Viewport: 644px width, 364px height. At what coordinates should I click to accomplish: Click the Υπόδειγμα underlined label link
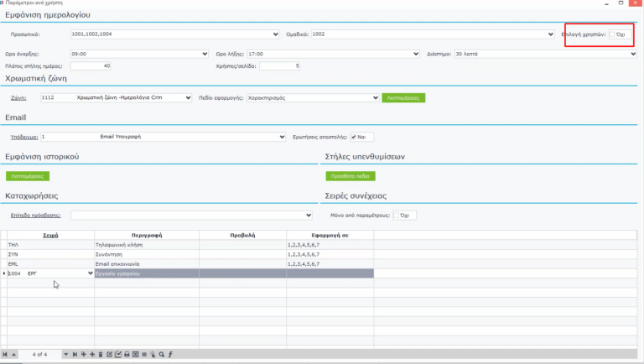pos(24,137)
